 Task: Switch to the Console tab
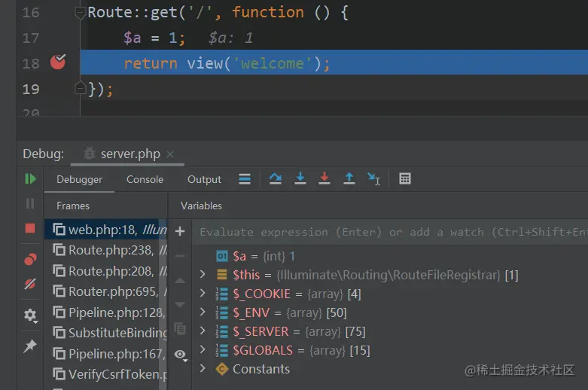pyautogui.click(x=145, y=180)
